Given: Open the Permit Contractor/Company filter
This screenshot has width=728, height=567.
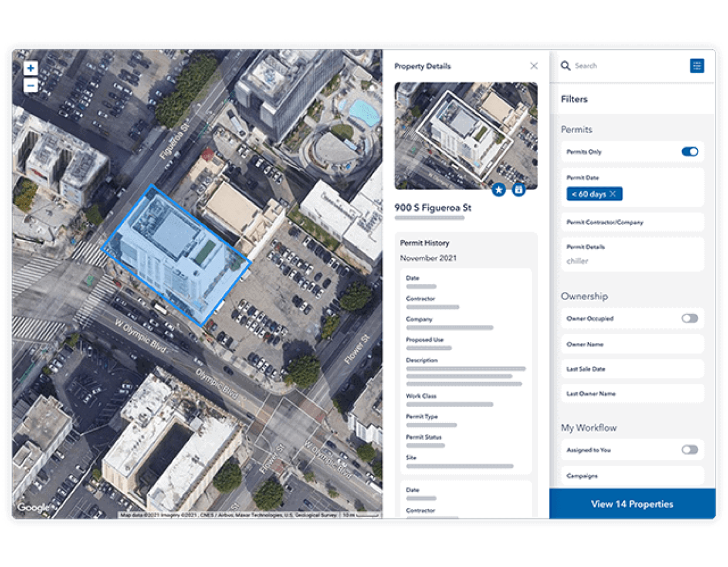Looking at the screenshot, I should pyautogui.click(x=632, y=222).
